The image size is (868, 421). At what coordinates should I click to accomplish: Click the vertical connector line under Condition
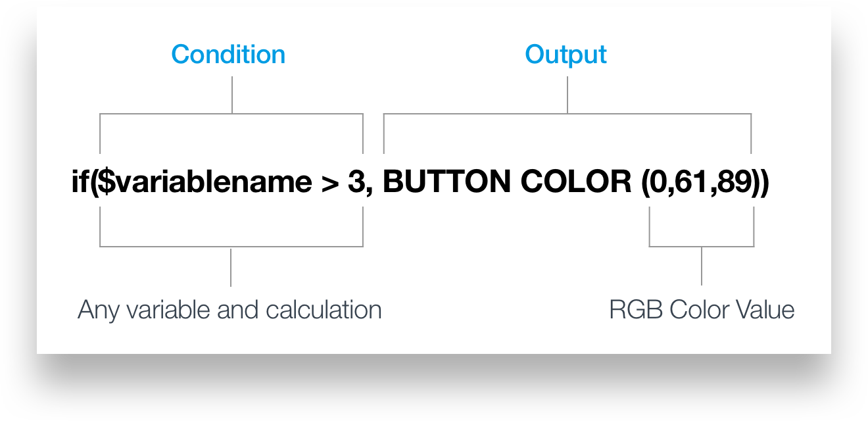tap(231, 95)
